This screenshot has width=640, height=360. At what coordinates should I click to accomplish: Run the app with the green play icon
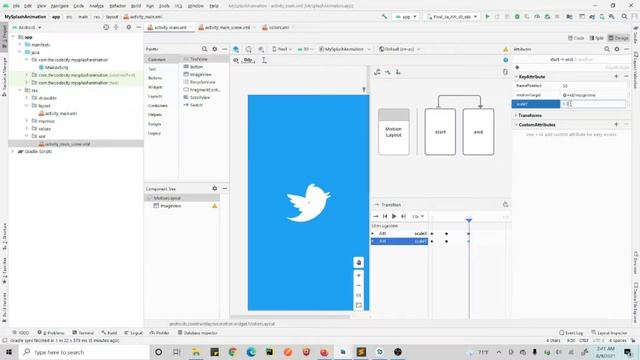click(487, 17)
